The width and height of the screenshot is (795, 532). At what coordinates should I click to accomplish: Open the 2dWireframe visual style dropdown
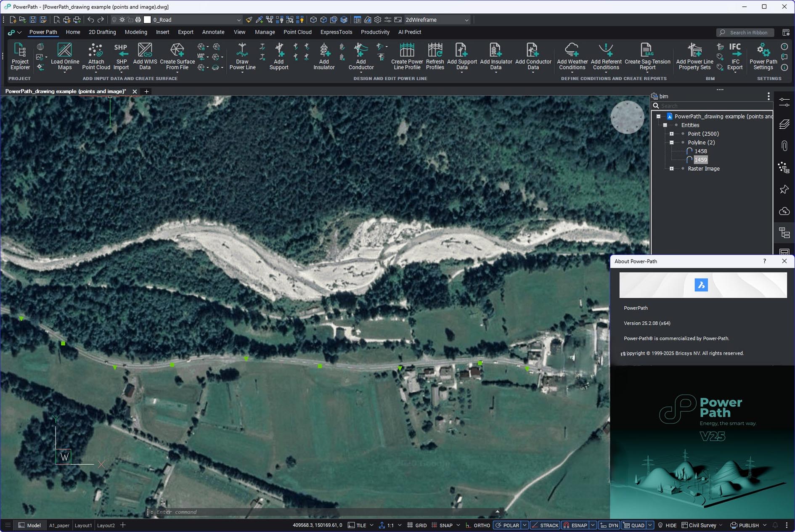pyautogui.click(x=466, y=20)
